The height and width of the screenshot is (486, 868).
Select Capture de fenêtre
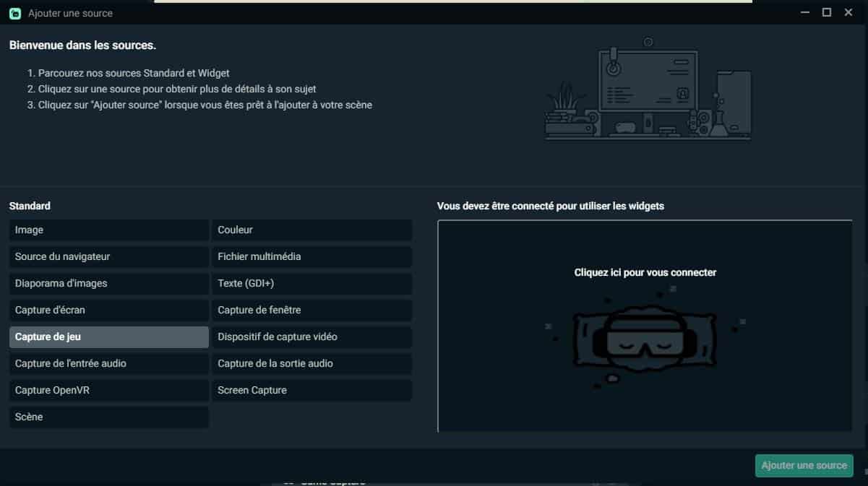click(x=311, y=310)
